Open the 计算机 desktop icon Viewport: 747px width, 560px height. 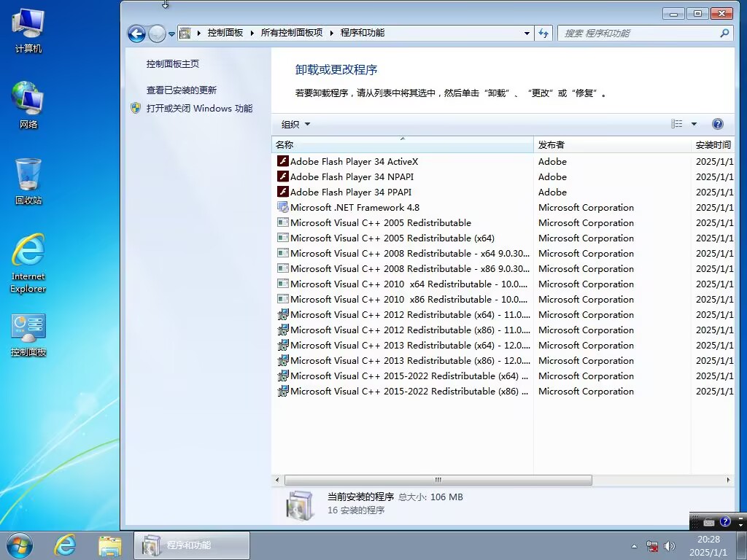pyautogui.click(x=28, y=31)
